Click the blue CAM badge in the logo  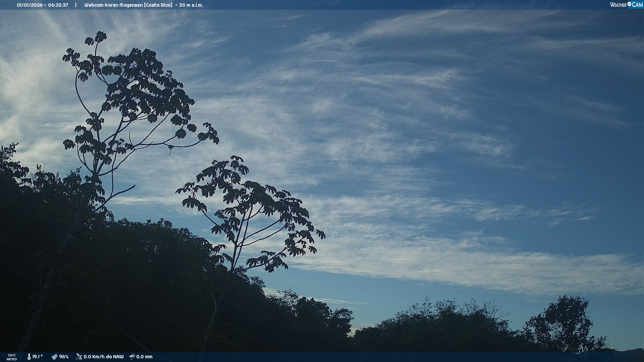[637, 5]
